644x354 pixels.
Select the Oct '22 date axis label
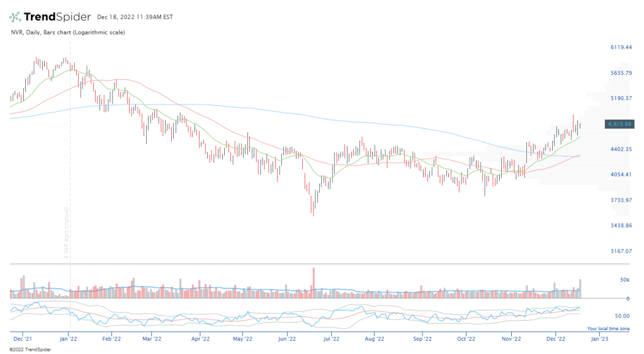click(466, 338)
